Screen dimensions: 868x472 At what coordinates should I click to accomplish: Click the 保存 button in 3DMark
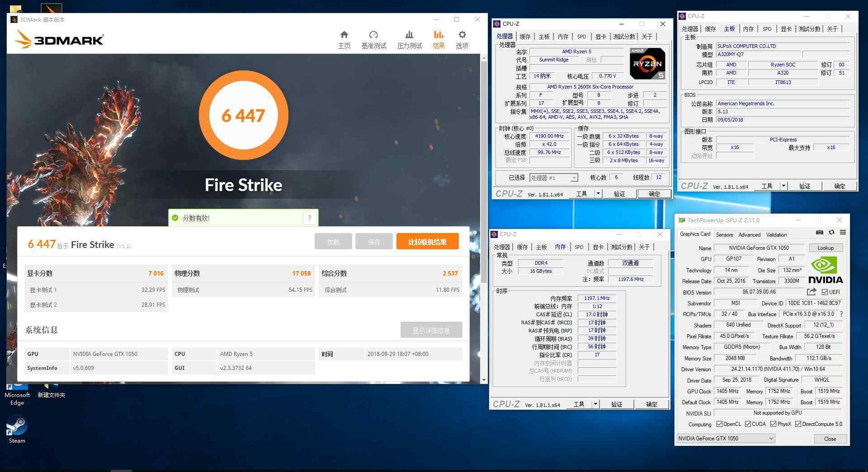click(374, 242)
